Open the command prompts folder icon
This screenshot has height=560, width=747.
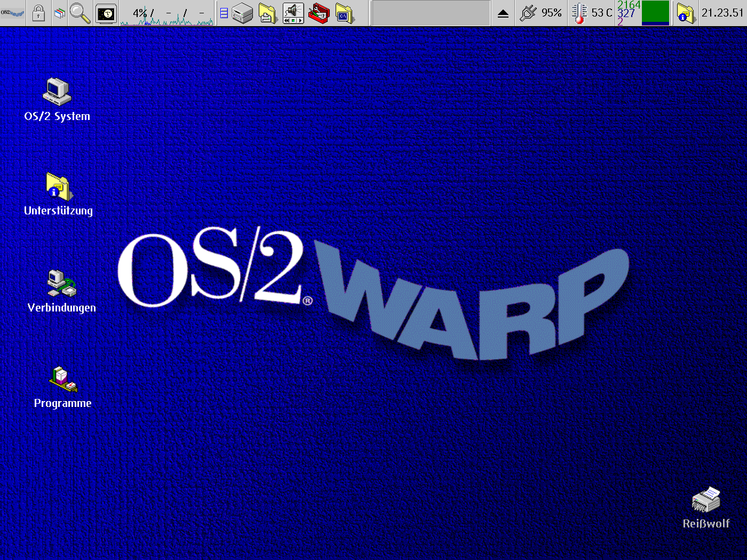tap(345, 13)
